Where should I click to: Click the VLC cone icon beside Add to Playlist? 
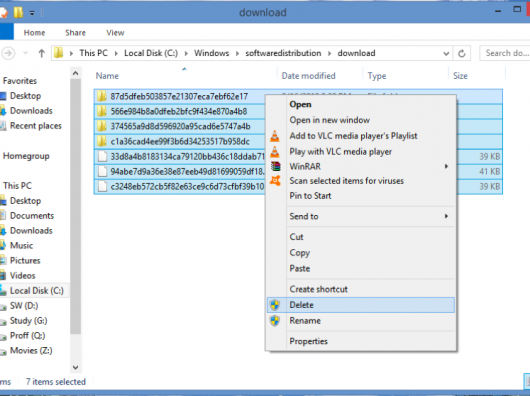[275, 136]
